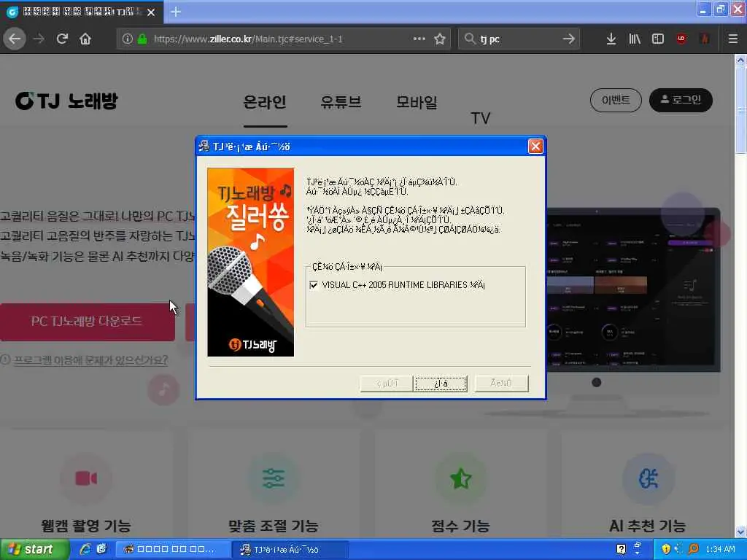Go to browser Home icon
Screen dimensions: 747x560
click(x=85, y=39)
